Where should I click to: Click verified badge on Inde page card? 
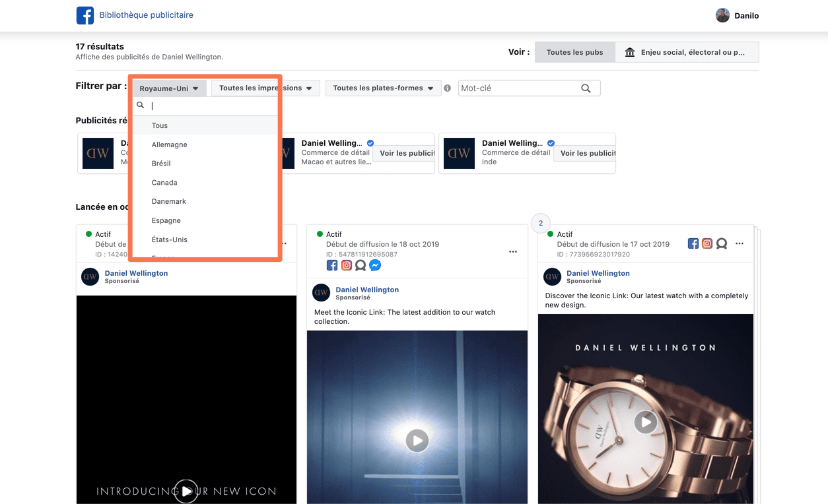coord(551,142)
